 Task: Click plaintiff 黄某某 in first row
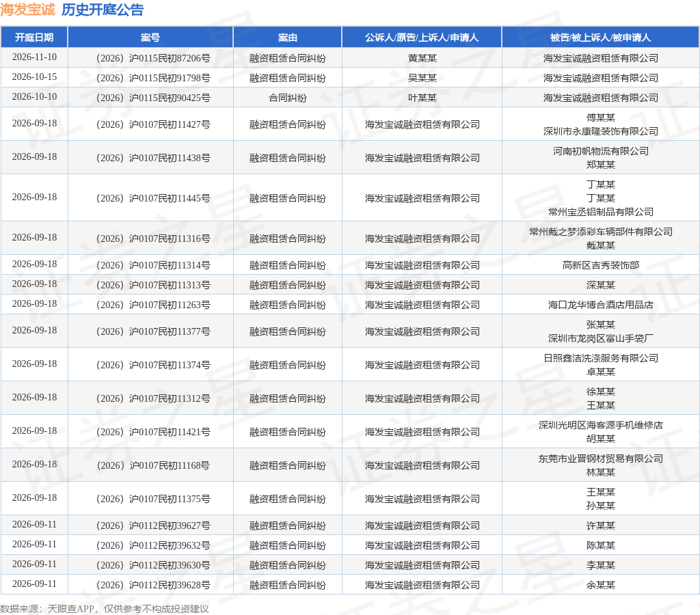point(422,58)
